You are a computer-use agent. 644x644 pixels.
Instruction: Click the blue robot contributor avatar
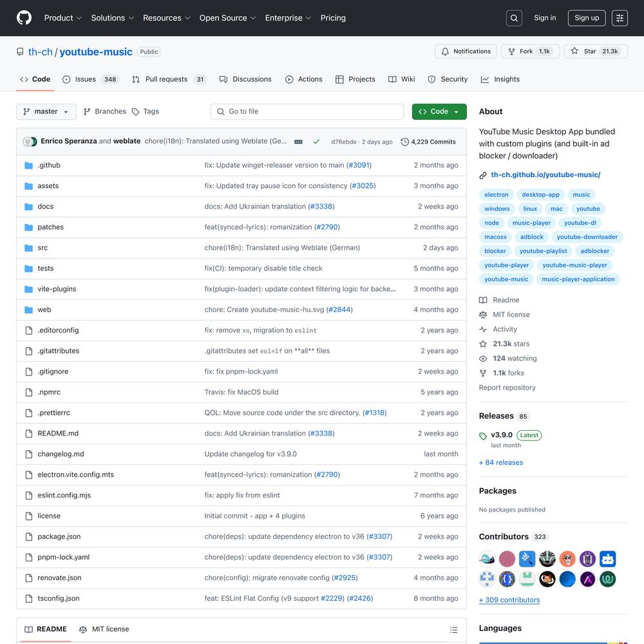coord(607,558)
